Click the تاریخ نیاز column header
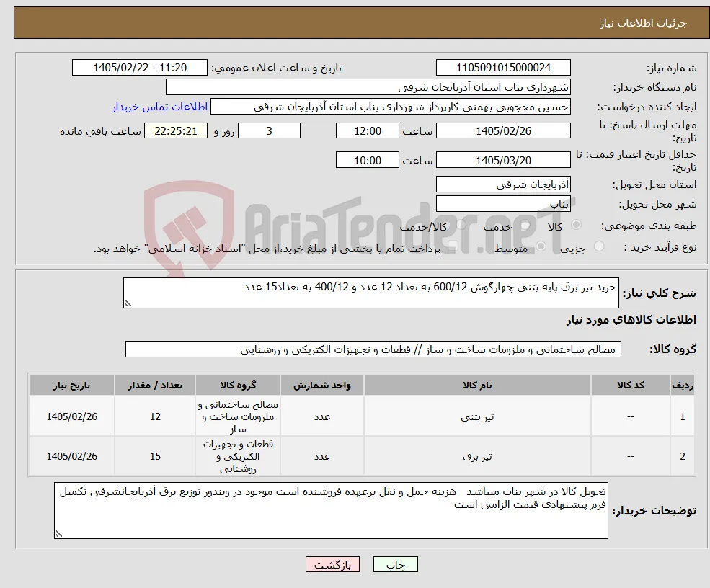The width and height of the screenshot is (710, 588). tap(71, 385)
